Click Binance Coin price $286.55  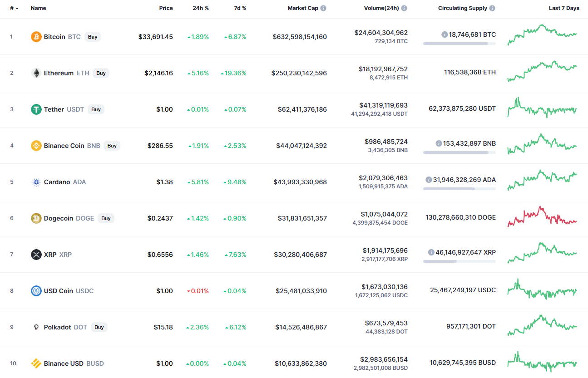(160, 146)
